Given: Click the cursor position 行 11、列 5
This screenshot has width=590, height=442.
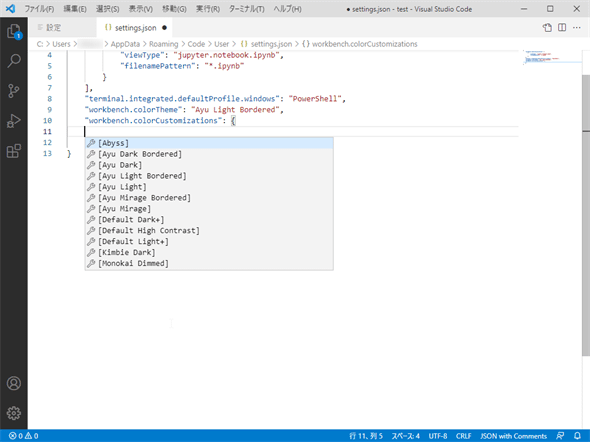Looking at the screenshot, I should click(366, 436).
